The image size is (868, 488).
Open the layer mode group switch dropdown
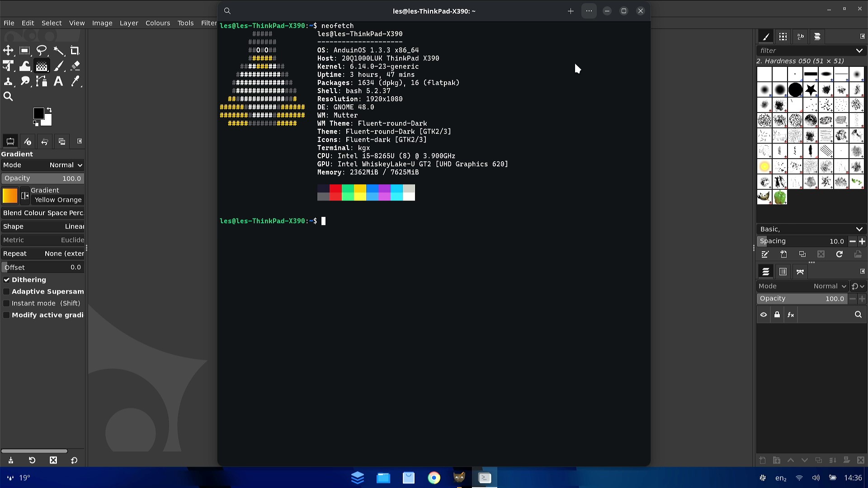858,286
